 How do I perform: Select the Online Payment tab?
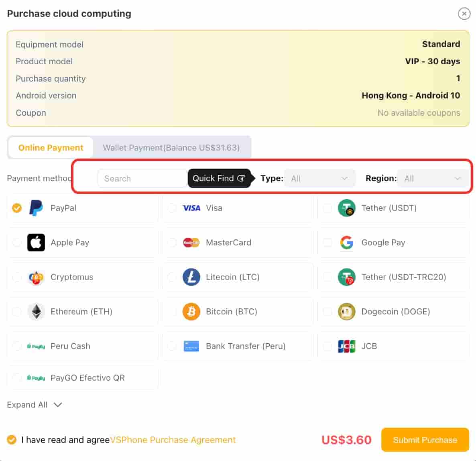pyautogui.click(x=51, y=148)
